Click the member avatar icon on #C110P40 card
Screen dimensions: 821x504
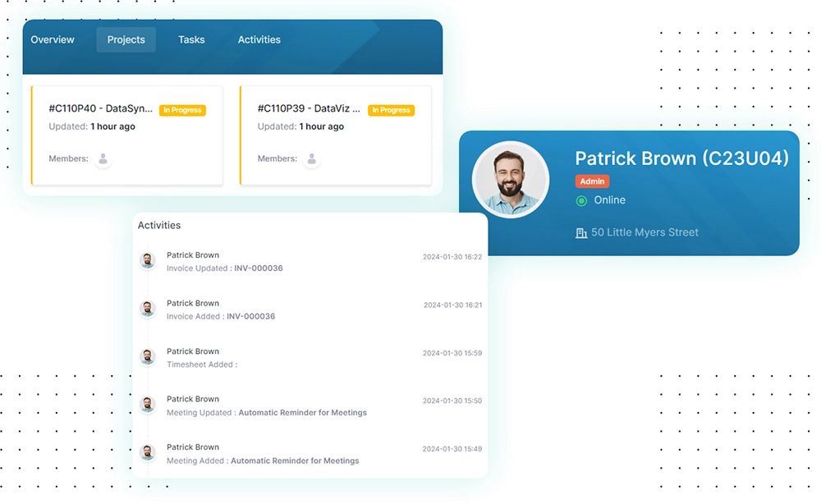[103, 159]
